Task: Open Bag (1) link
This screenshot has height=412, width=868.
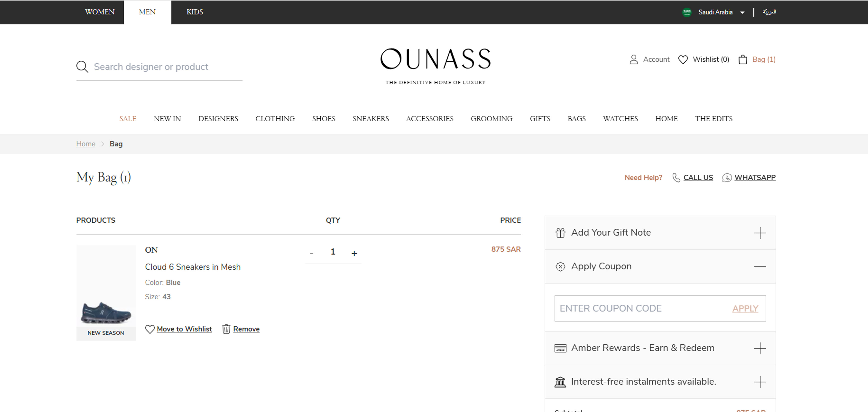Action: 764,60
